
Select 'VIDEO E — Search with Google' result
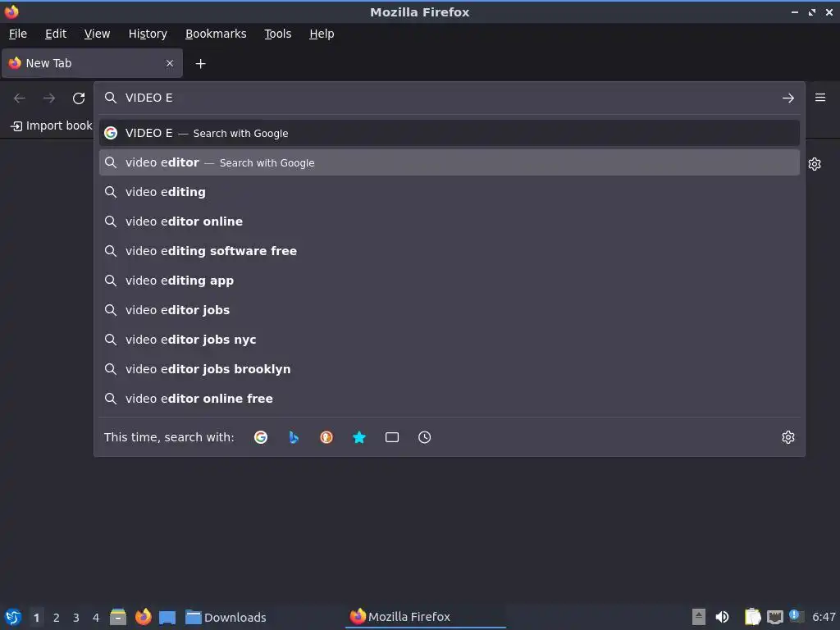click(450, 133)
